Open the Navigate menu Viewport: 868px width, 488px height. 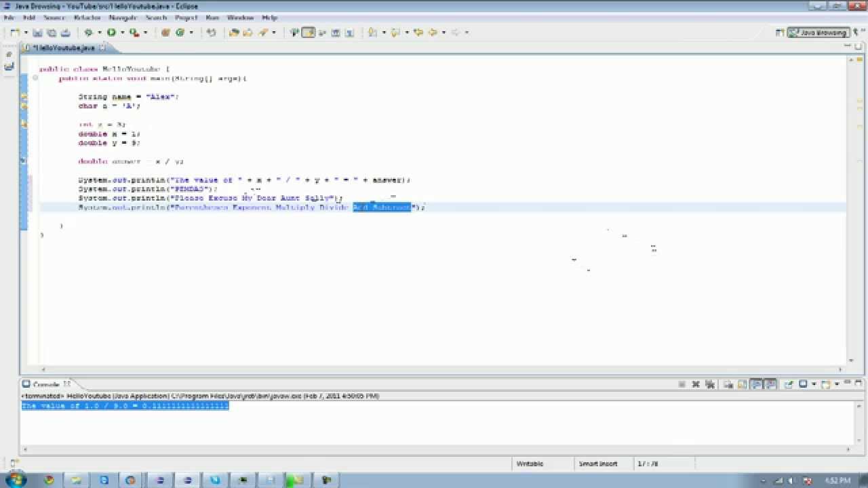point(123,18)
